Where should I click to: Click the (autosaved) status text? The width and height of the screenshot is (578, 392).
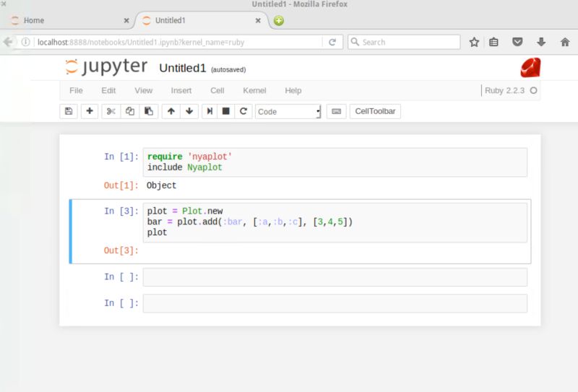(x=228, y=69)
